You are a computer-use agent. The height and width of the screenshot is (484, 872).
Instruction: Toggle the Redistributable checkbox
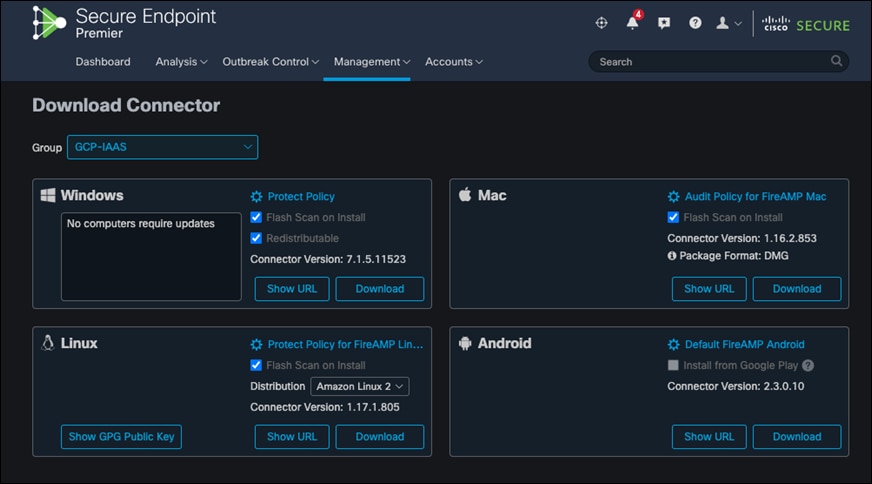(x=256, y=238)
